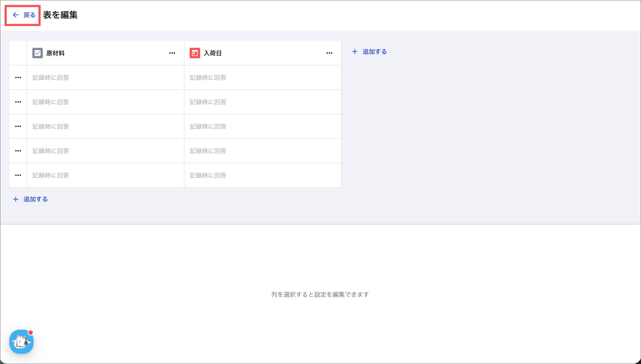Open the chat support mascot widget
Screen dimensions: 641x364
(21, 342)
